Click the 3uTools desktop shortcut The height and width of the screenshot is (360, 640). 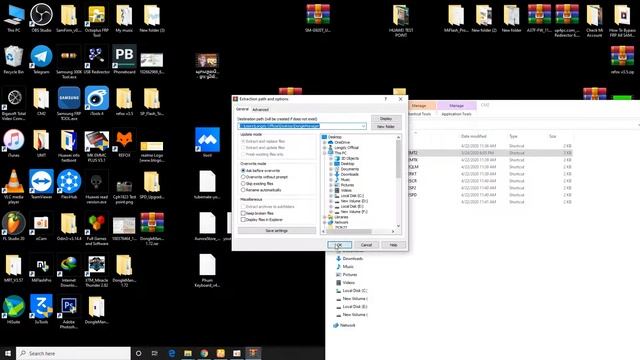[41, 308]
